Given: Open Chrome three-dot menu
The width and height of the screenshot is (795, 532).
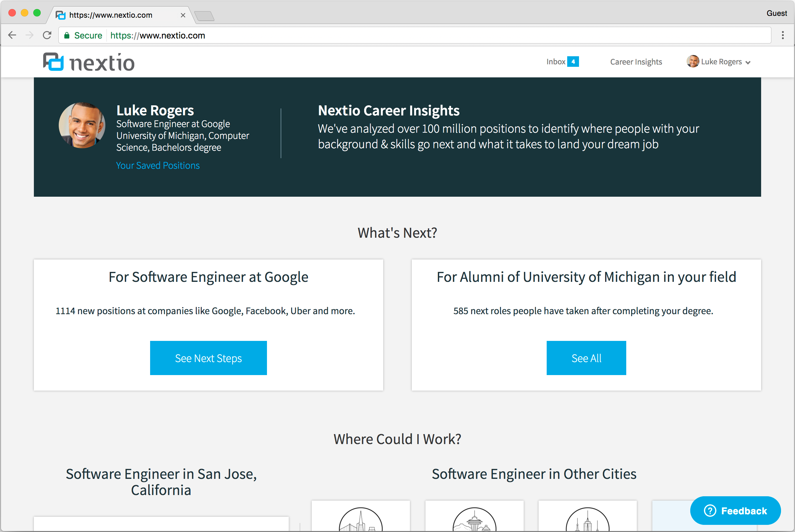Looking at the screenshot, I should click(x=783, y=35).
